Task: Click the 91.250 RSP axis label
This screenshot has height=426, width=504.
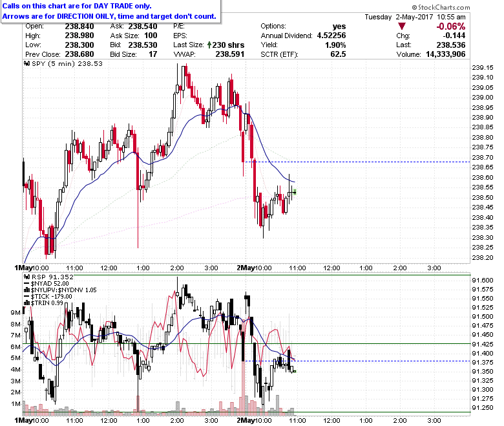Action: (x=483, y=407)
